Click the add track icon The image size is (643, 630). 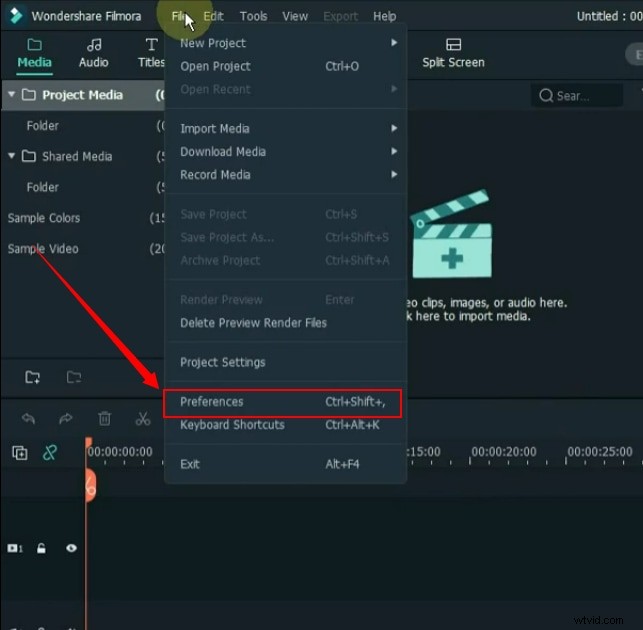(20, 453)
